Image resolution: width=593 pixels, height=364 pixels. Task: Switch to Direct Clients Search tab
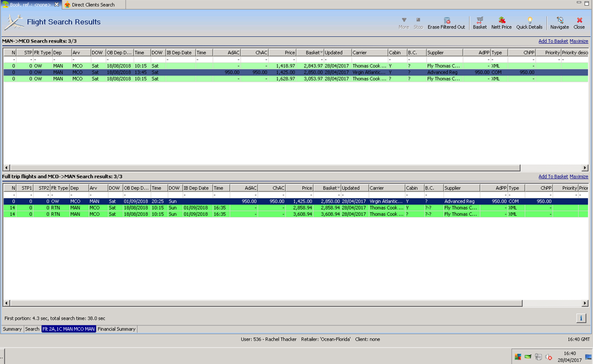coord(93,5)
